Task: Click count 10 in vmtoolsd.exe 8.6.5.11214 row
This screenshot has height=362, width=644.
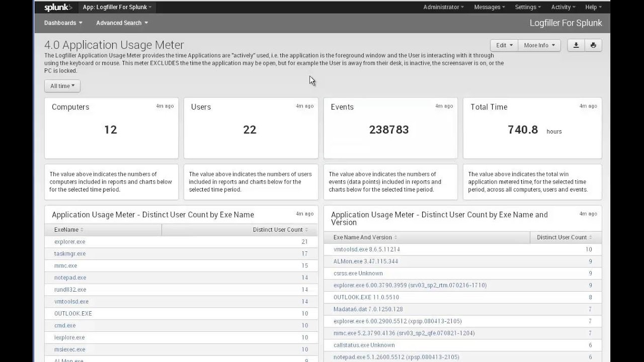Action: [589, 249]
